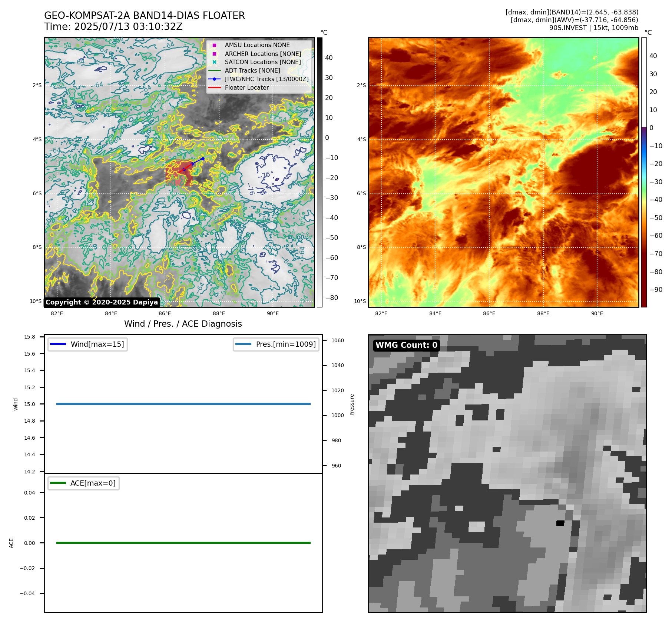This screenshot has height=626, width=672.
Task: Click the red floater locater circle on the left map
Action: (x=179, y=173)
